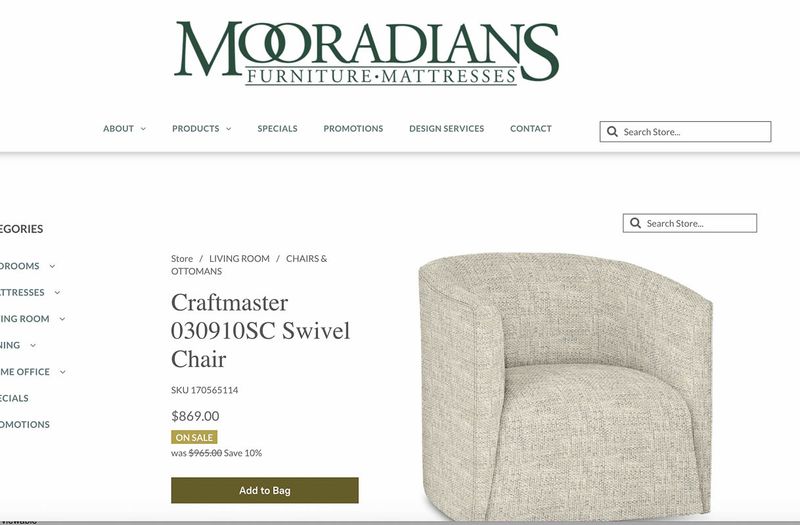Expand the Home Office category chevron
Screen dimensions: 800x525
tap(63, 372)
